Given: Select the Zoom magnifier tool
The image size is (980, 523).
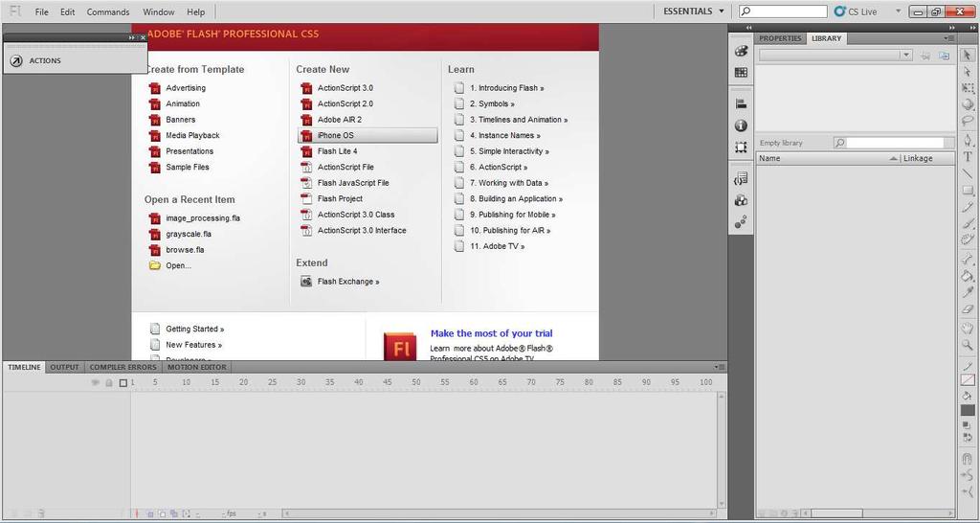Looking at the screenshot, I should click(x=968, y=344).
